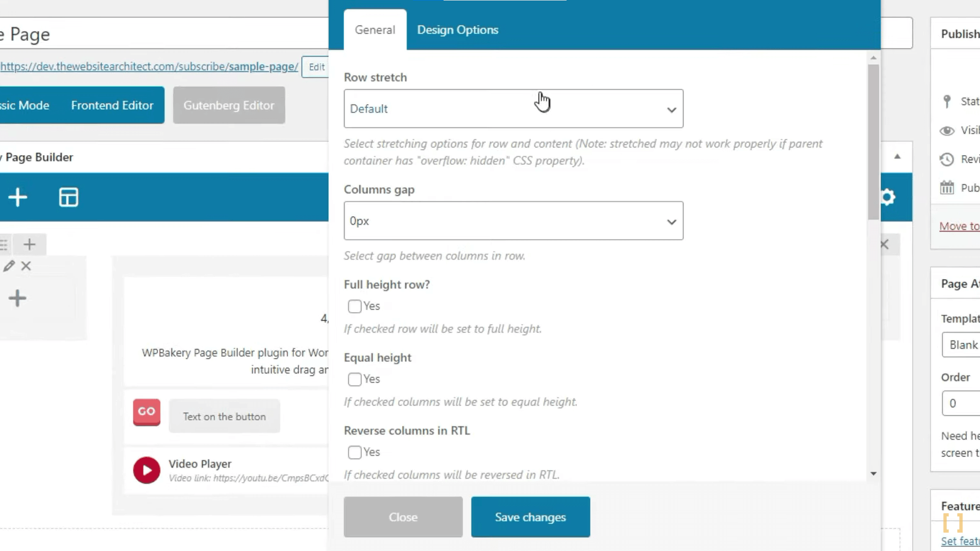Expand the Row stretch dropdown
The image size is (980, 551).
[513, 108]
